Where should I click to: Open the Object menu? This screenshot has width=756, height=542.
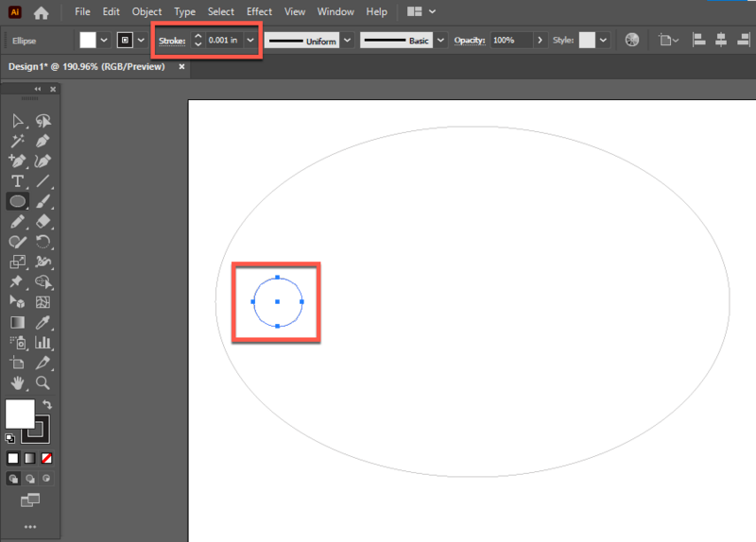pos(147,11)
